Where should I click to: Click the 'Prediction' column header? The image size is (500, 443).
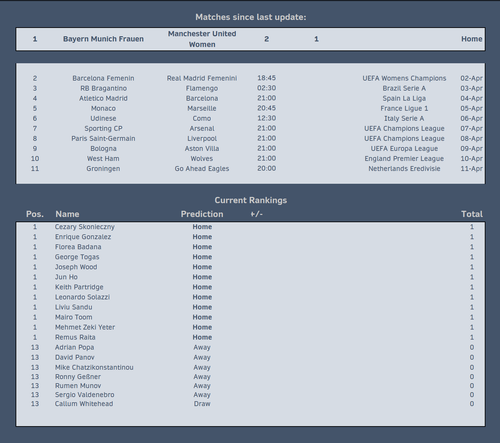point(202,214)
